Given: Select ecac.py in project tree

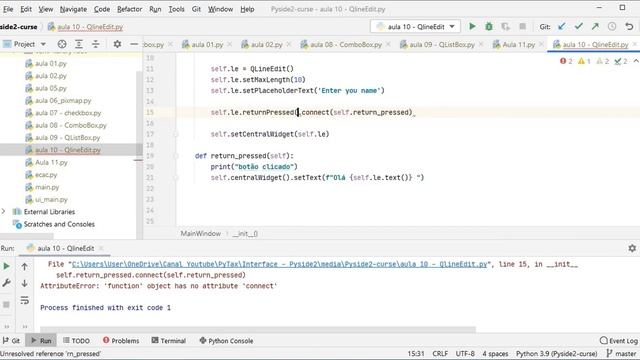Looking at the screenshot, I should pos(46,175).
